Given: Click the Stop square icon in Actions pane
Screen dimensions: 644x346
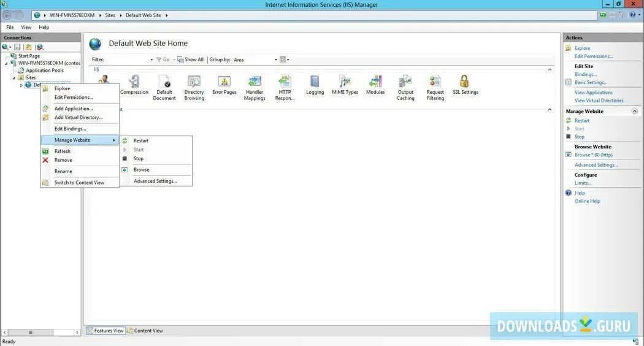Looking at the screenshot, I should click(569, 136).
